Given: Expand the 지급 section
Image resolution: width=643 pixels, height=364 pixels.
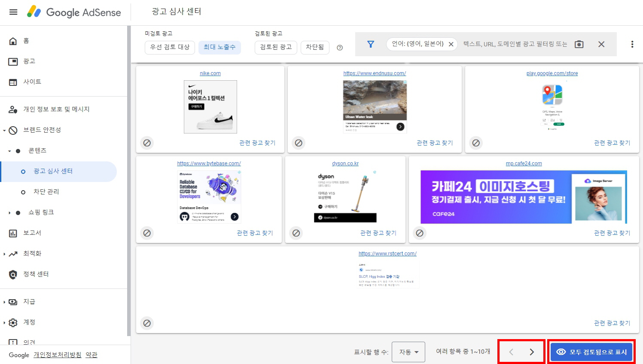Looking at the screenshot, I should [x=4, y=302].
